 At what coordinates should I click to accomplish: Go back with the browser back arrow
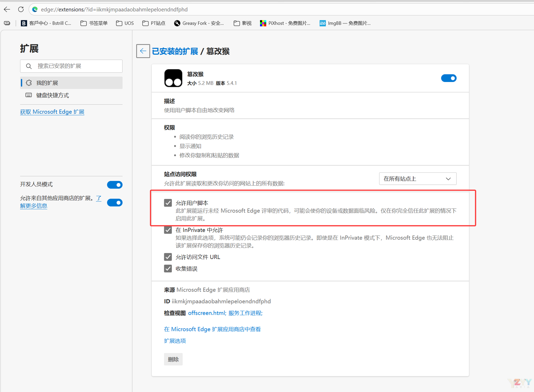tap(7, 9)
